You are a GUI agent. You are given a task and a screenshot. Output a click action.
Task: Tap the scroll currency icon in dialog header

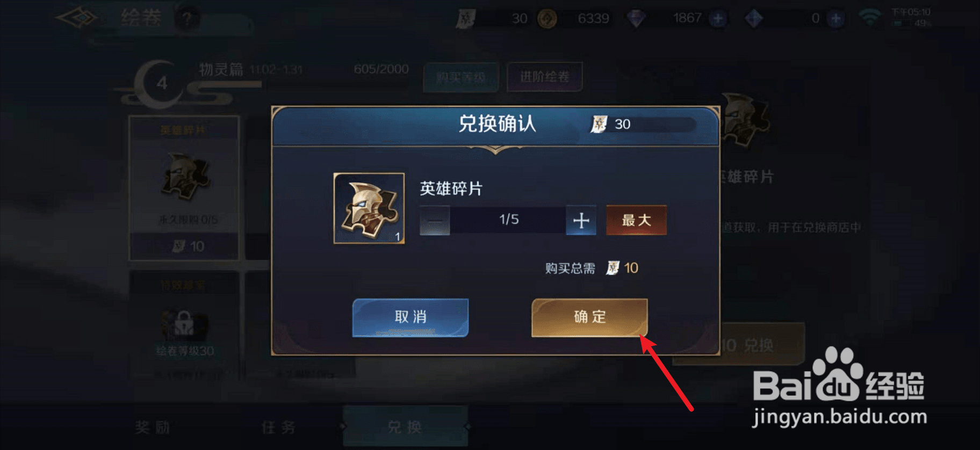pyautogui.click(x=599, y=124)
